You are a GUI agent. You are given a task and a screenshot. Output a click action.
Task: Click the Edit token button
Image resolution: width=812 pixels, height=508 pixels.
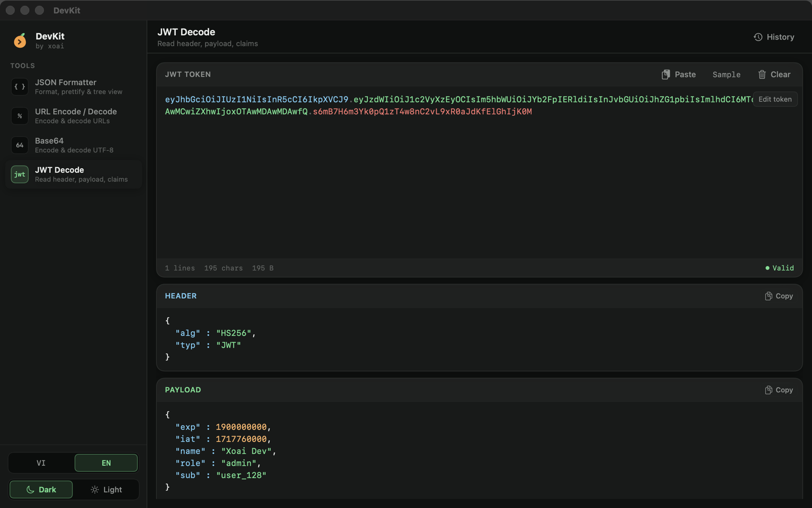pyautogui.click(x=775, y=99)
